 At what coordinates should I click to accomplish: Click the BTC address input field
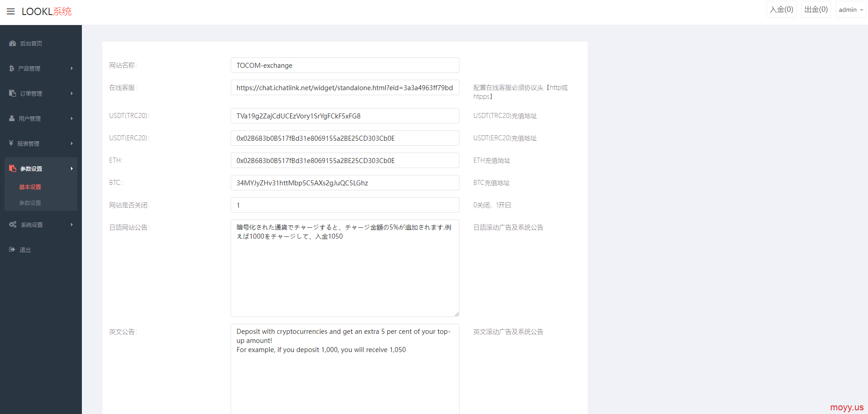coord(345,183)
